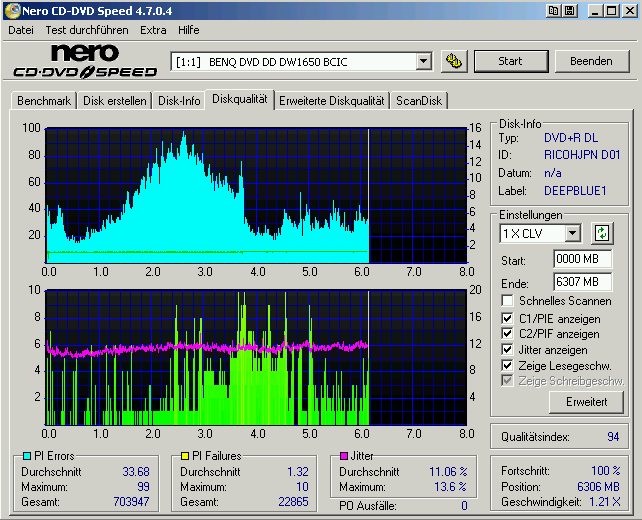Open the BENQ drive selection dropdown
Viewport: 642px width, 520px height.
[x=423, y=61]
